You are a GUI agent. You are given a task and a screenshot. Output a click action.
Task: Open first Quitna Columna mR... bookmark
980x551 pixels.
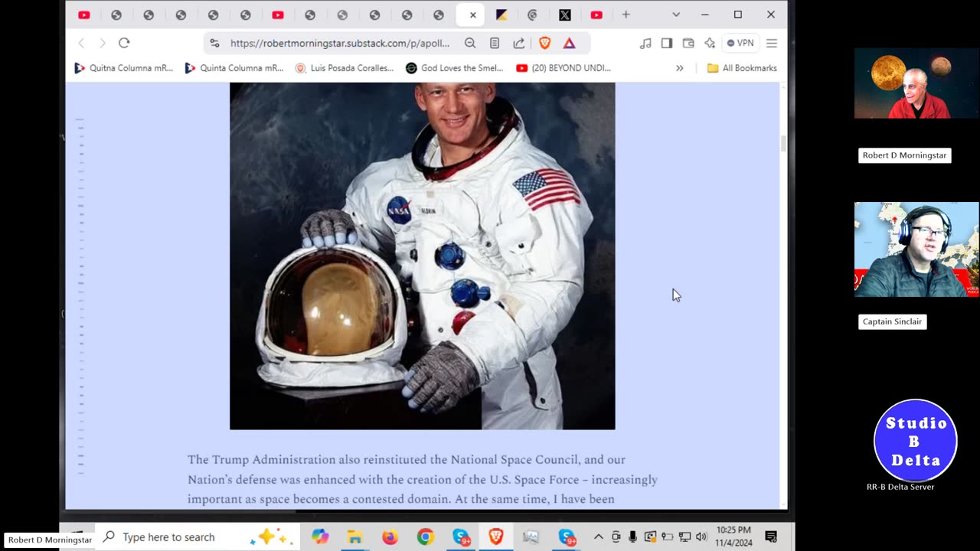tap(123, 68)
